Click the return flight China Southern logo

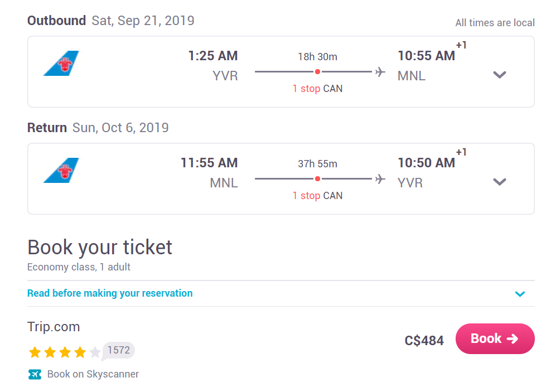coord(61,171)
